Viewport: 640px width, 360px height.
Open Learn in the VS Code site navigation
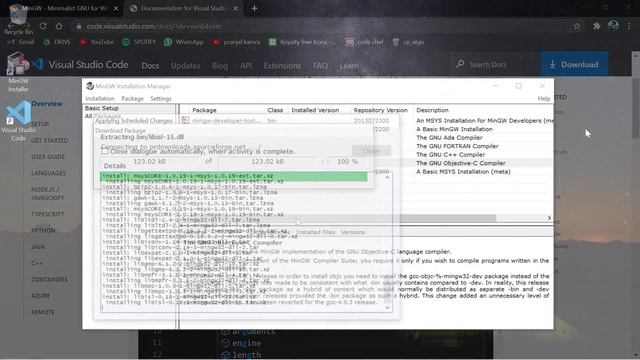pyautogui.click(x=349, y=65)
